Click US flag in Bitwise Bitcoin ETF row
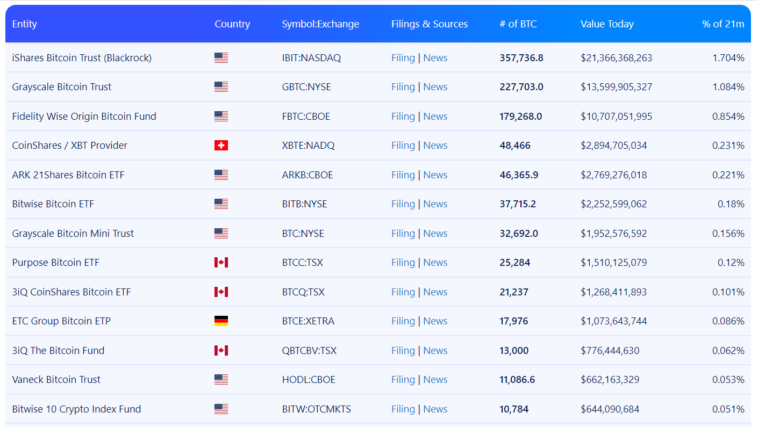 tap(221, 204)
